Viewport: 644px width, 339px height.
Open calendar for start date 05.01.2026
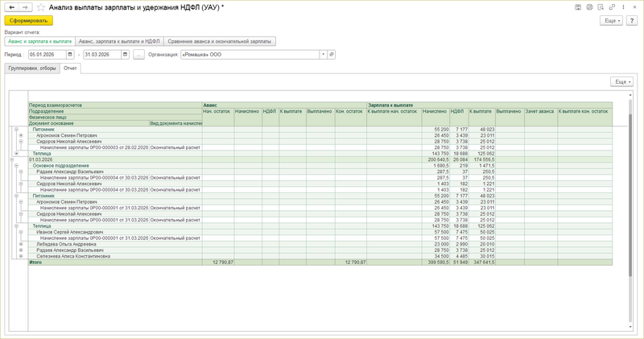(70, 54)
